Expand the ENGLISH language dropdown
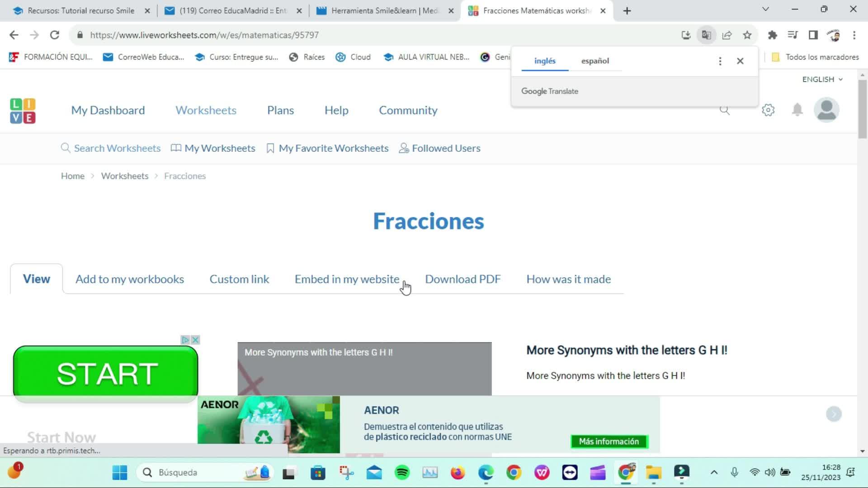Screen dimensions: 868x488 coord(822,80)
